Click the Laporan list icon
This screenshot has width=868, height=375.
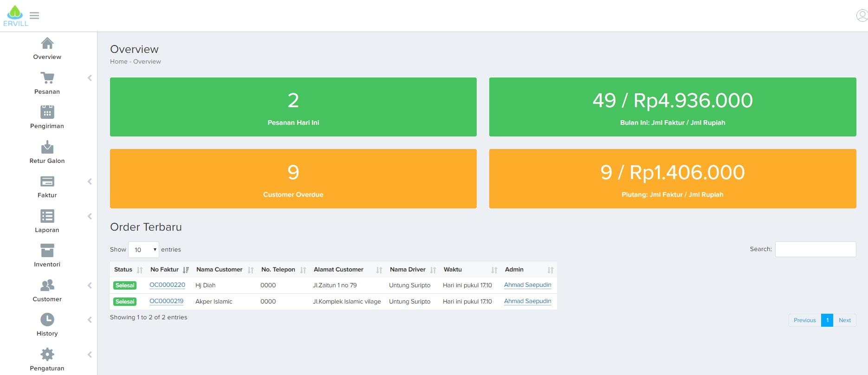(47, 216)
